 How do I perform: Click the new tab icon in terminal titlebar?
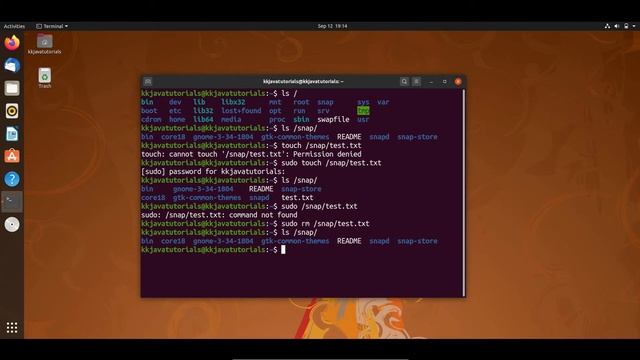[148, 82]
